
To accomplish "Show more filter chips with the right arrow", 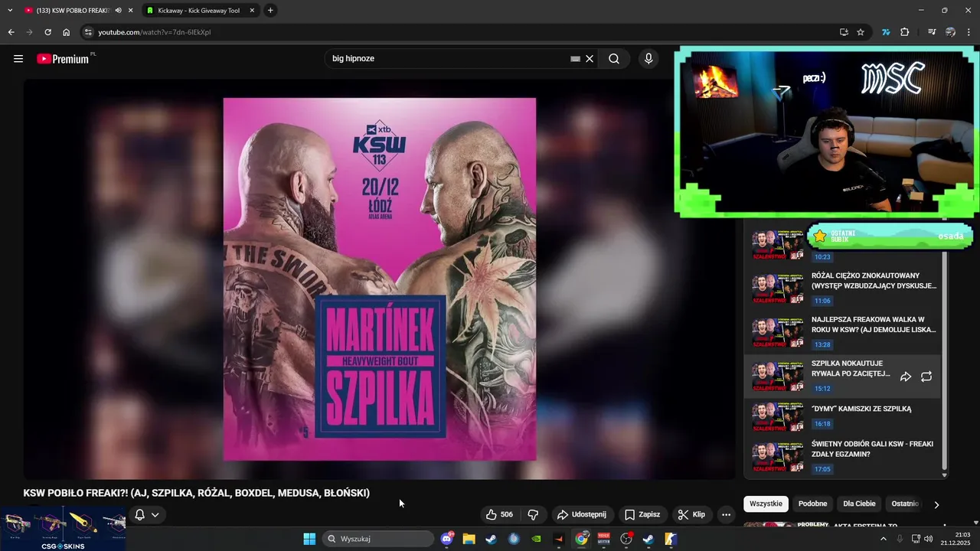I will coord(936,504).
